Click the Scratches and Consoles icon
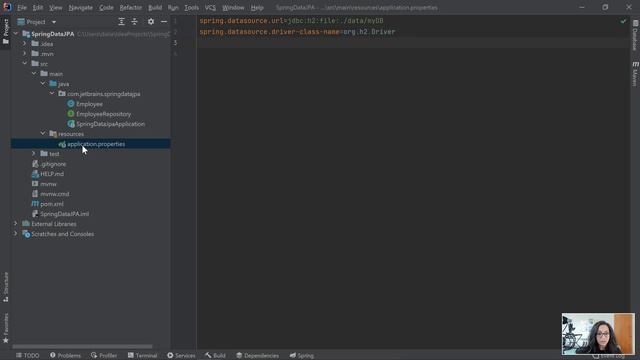 tap(26, 234)
